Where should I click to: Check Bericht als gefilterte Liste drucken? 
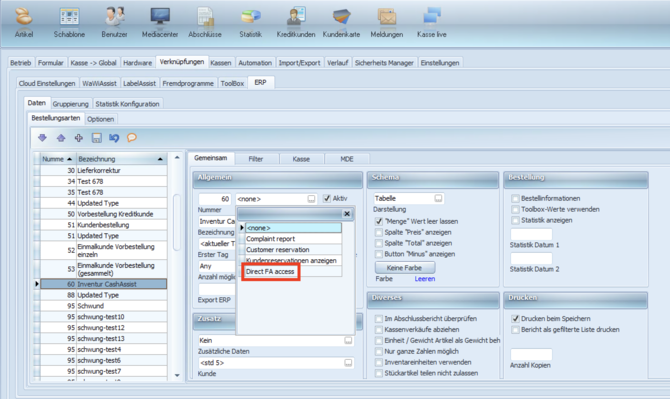click(515, 329)
